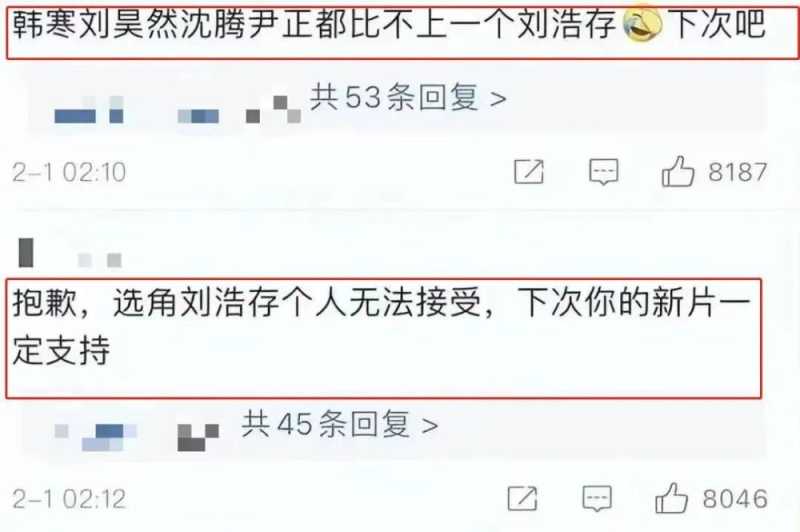Open the reply bubble icon beside 8046 likes
800x532 pixels.
click(597, 498)
